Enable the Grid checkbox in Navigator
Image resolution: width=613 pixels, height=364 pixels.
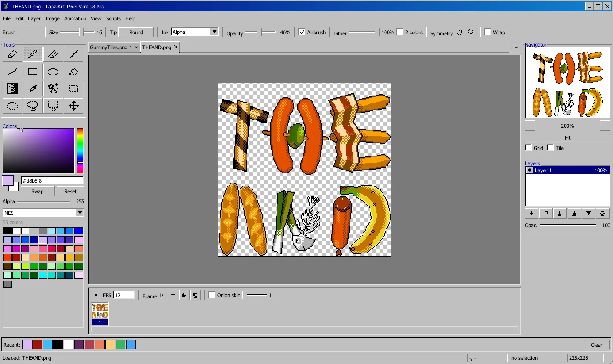point(529,148)
